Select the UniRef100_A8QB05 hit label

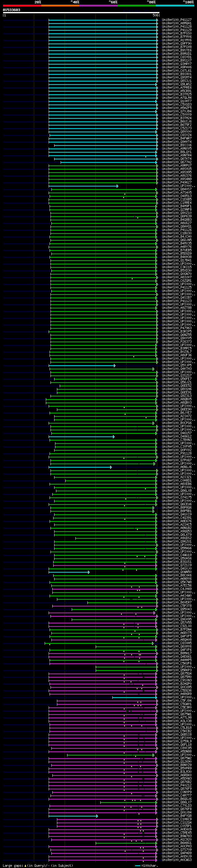pos(176,399)
